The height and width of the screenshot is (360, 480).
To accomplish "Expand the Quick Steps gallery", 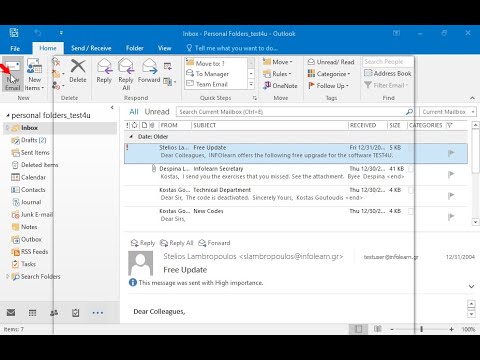I will coord(251,84).
